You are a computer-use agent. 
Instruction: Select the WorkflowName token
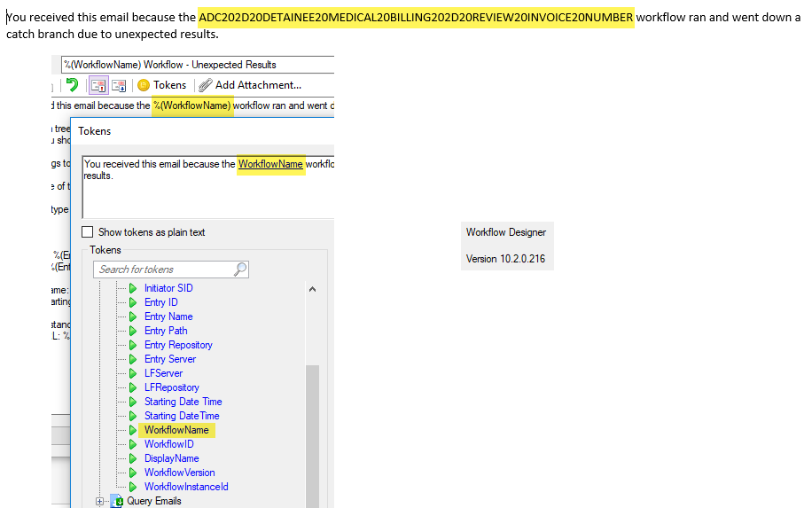[x=176, y=430]
